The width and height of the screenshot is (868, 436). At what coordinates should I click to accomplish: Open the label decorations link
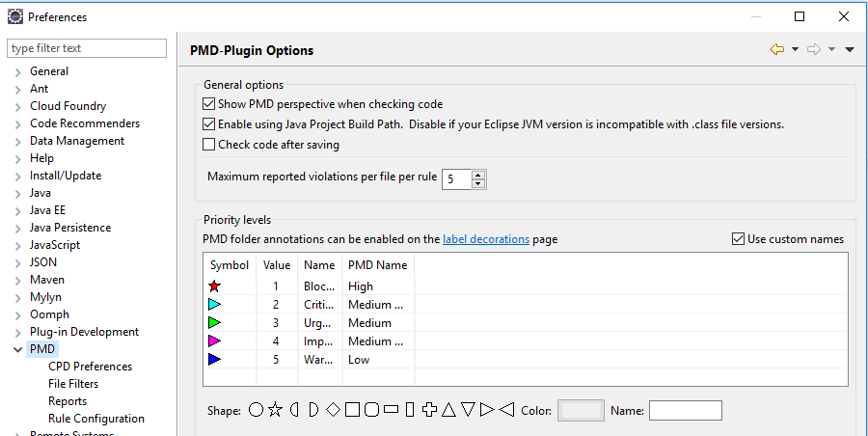[486, 239]
